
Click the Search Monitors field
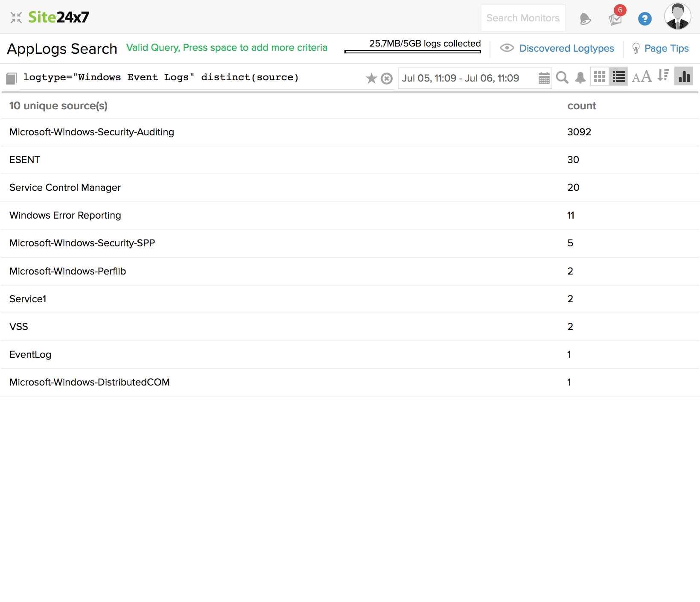[x=523, y=18]
